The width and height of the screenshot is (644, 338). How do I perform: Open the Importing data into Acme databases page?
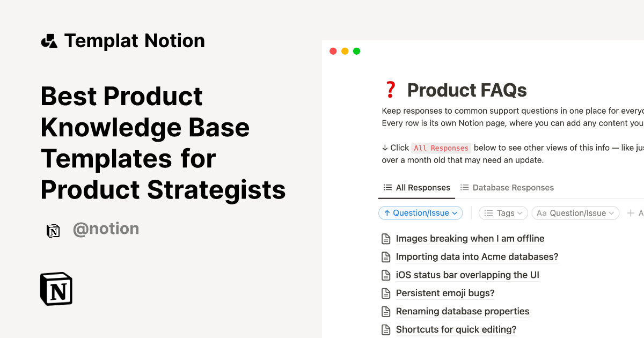tap(477, 256)
